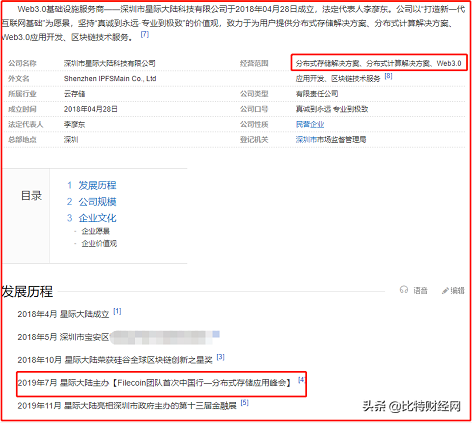Click the industry value 云存储
The image size is (472, 423).
click(x=74, y=94)
